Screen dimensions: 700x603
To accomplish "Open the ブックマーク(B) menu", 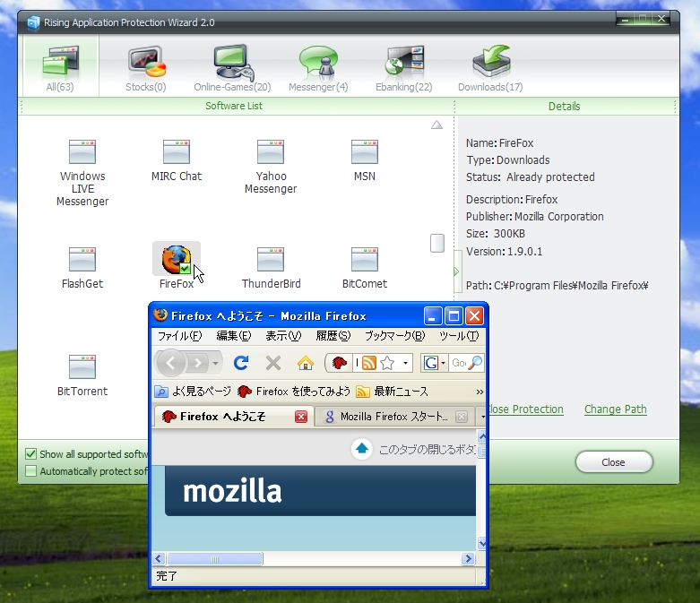I will tap(394, 336).
